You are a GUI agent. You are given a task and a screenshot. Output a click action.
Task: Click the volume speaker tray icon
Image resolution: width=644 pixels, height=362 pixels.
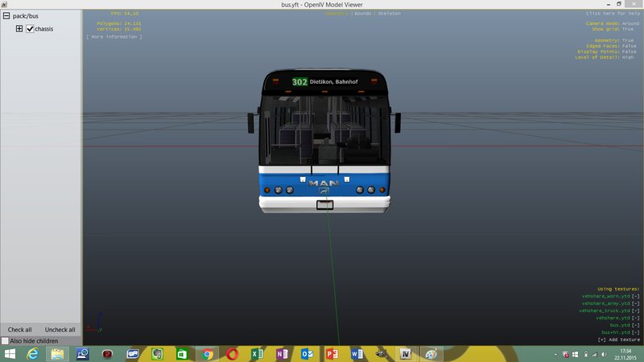[604, 354]
